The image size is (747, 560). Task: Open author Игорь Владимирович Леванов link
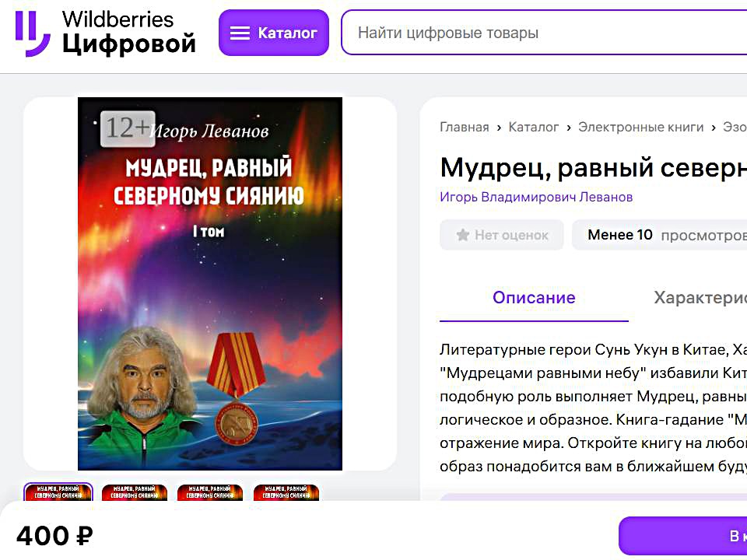click(x=536, y=197)
